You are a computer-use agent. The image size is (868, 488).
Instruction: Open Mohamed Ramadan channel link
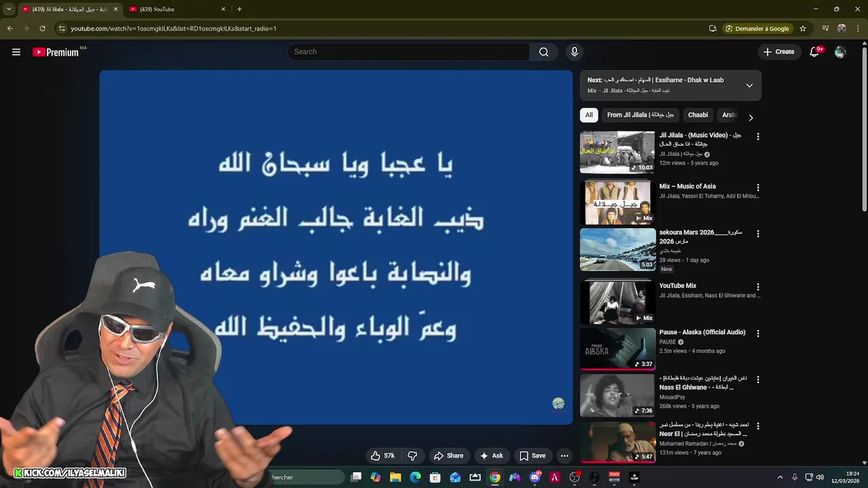[697, 443]
